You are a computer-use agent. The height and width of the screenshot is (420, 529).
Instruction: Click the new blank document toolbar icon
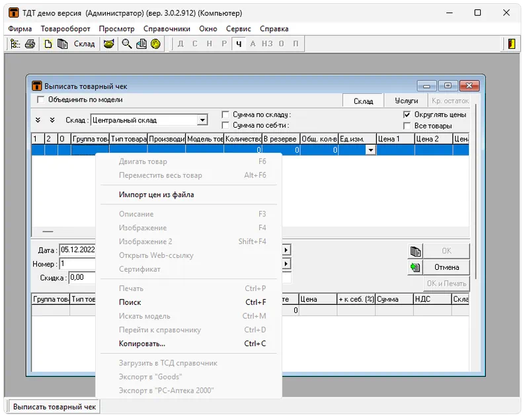tap(48, 44)
